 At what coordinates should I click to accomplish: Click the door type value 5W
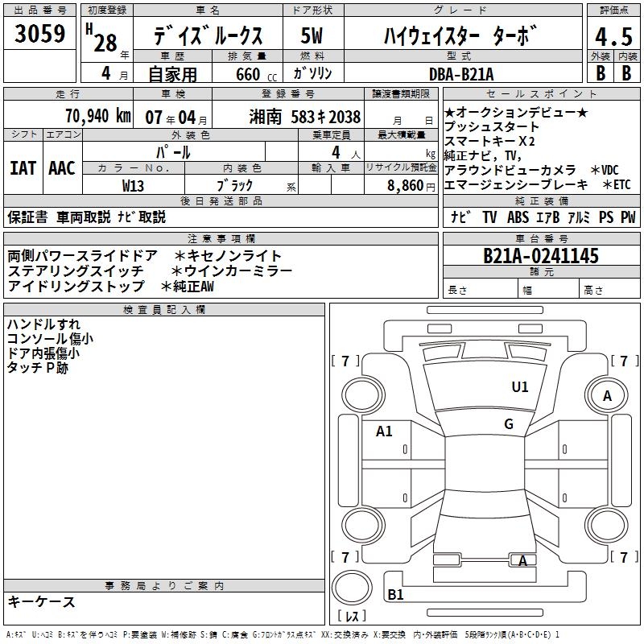312,35
